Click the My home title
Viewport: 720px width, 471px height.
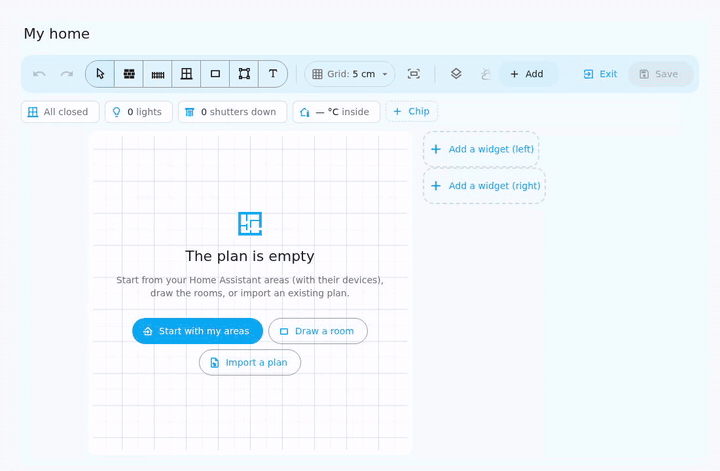point(57,34)
